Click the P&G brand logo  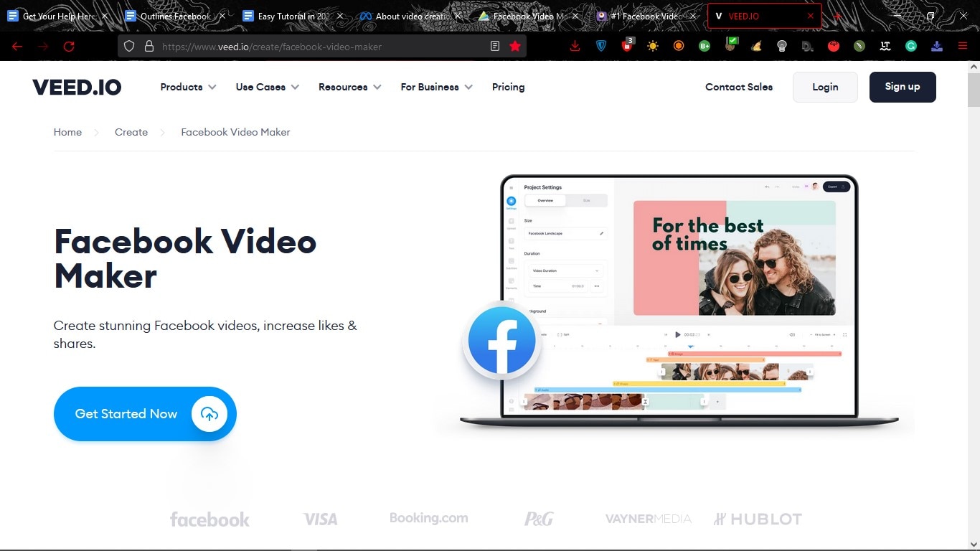(x=538, y=519)
